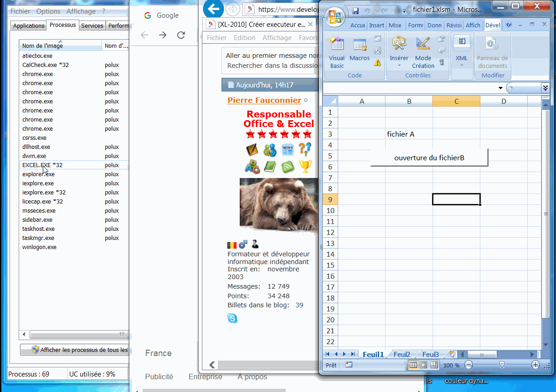Open the Visual Basic editor in Excel
This screenshot has width=556, height=392.
click(337, 53)
